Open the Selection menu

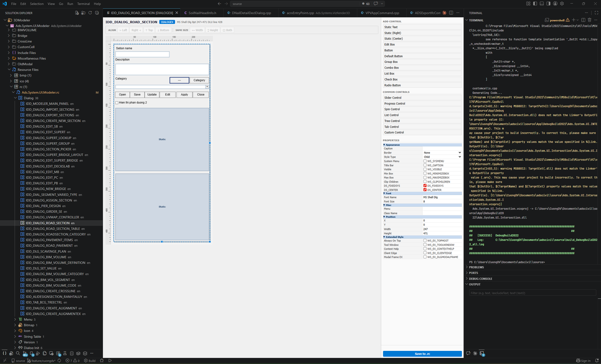click(37, 4)
